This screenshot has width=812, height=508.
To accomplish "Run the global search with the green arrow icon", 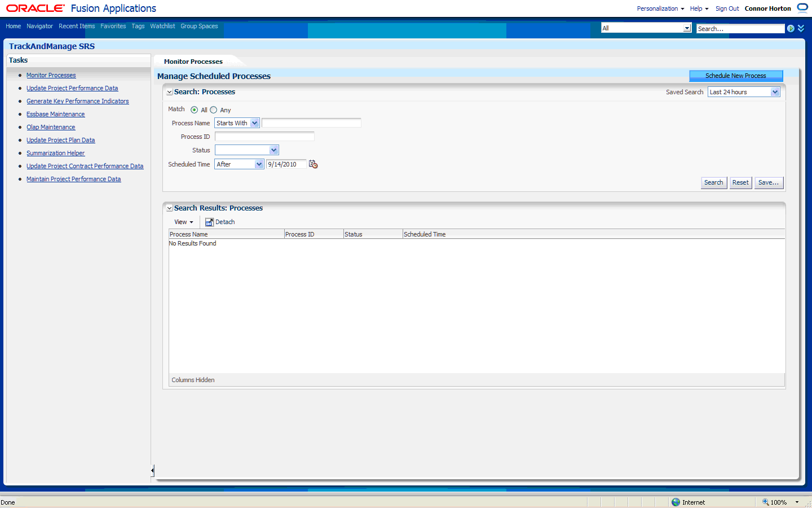I will (790, 28).
